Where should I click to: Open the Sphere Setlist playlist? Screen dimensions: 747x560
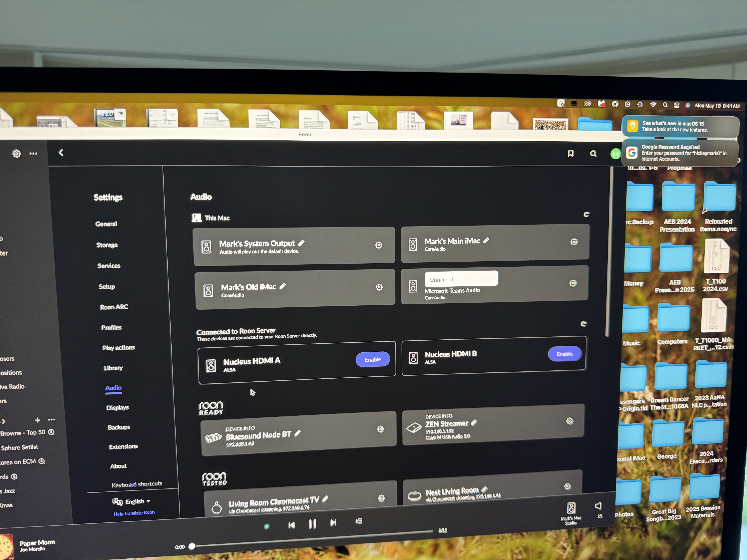tap(20, 448)
